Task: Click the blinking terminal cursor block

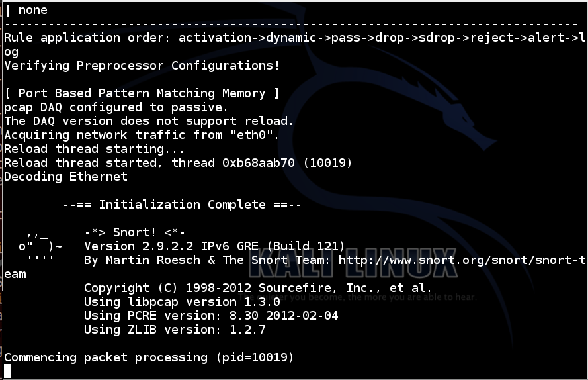Action: (x=7, y=371)
